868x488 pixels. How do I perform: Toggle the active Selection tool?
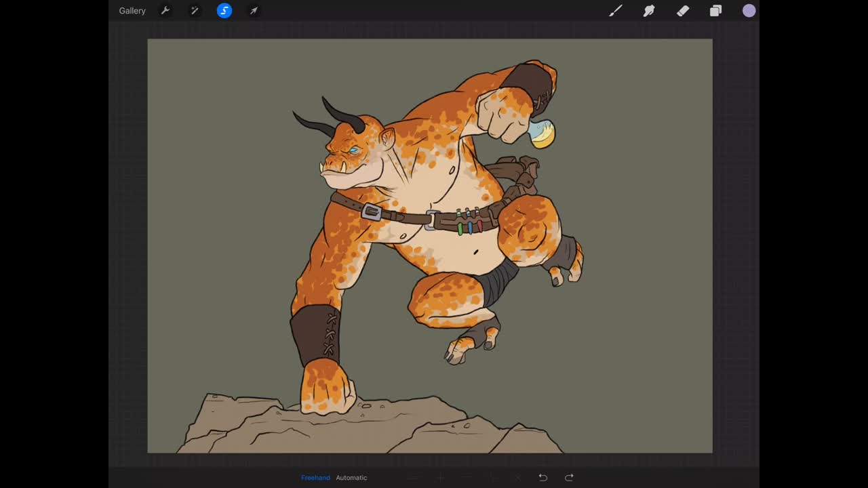tap(224, 11)
